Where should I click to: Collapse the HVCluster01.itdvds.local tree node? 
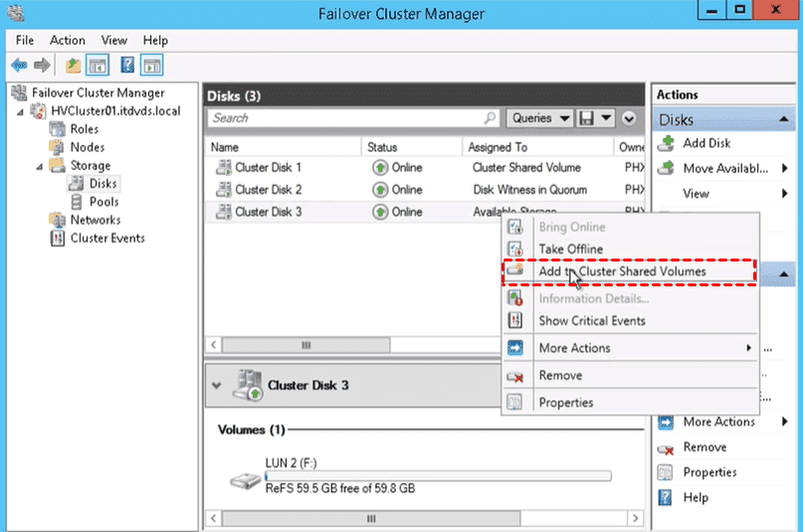pos(20,111)
